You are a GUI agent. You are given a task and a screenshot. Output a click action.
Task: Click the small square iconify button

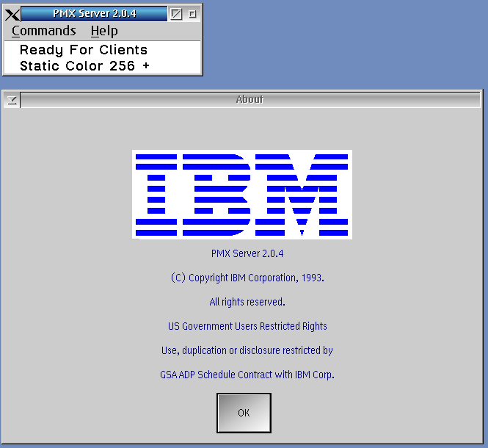(192, 14)
